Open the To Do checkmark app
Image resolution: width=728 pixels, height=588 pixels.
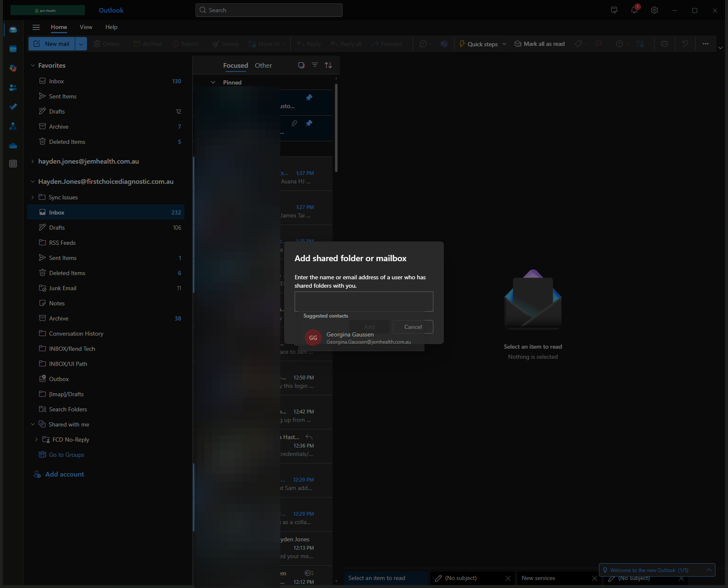(13, 107)
